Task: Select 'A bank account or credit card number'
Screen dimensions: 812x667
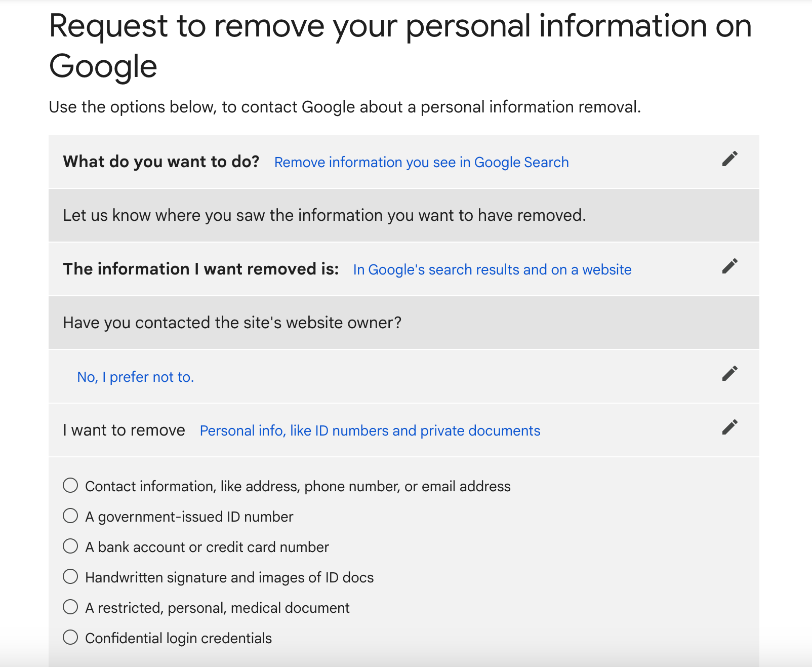Action: pos(70,546)
